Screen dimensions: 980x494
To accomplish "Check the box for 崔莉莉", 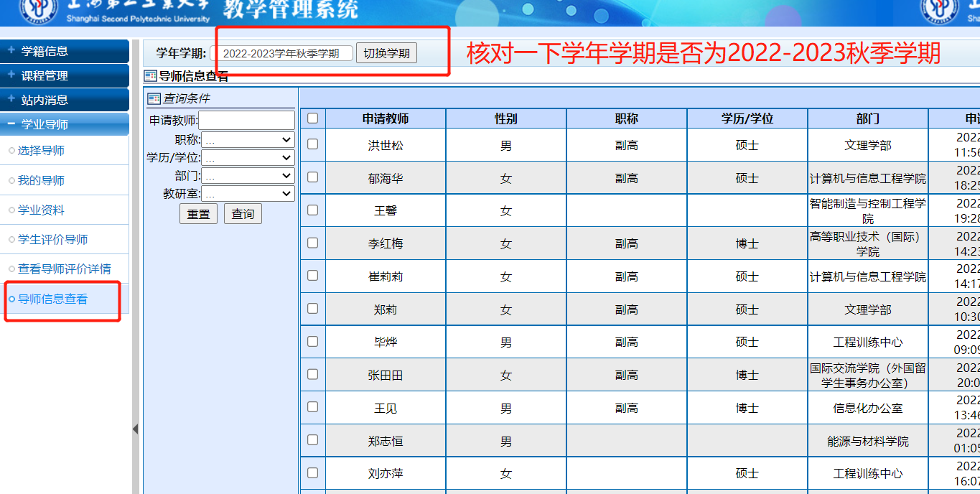I will (x=312, y=276).
